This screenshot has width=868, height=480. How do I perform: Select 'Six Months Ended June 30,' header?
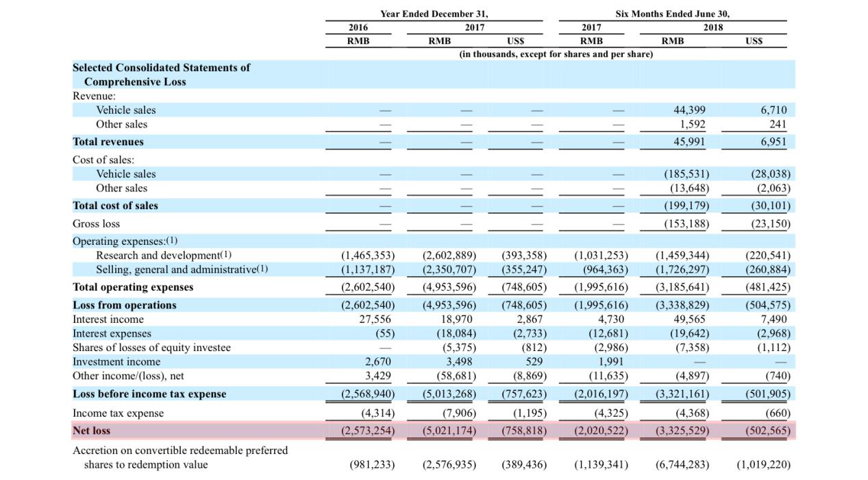[673, 14]
